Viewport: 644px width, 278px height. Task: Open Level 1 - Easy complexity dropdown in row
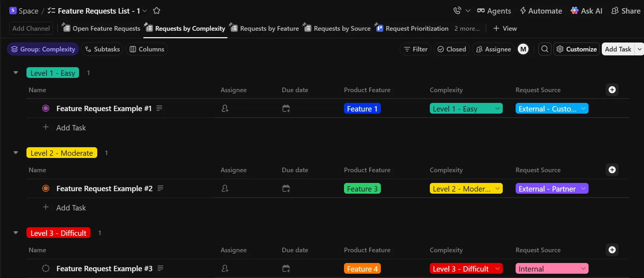pos(466,109)
